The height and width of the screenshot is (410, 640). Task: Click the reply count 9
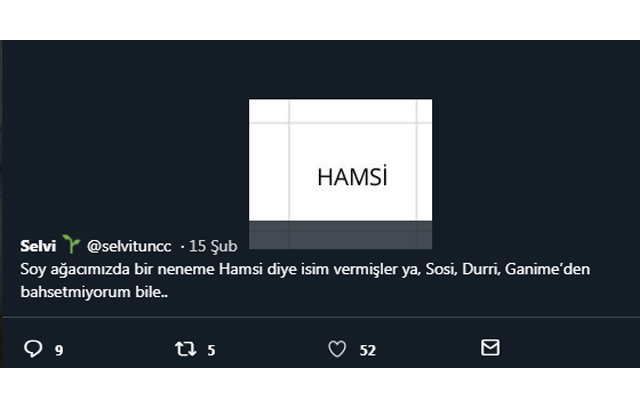point(59,350)
